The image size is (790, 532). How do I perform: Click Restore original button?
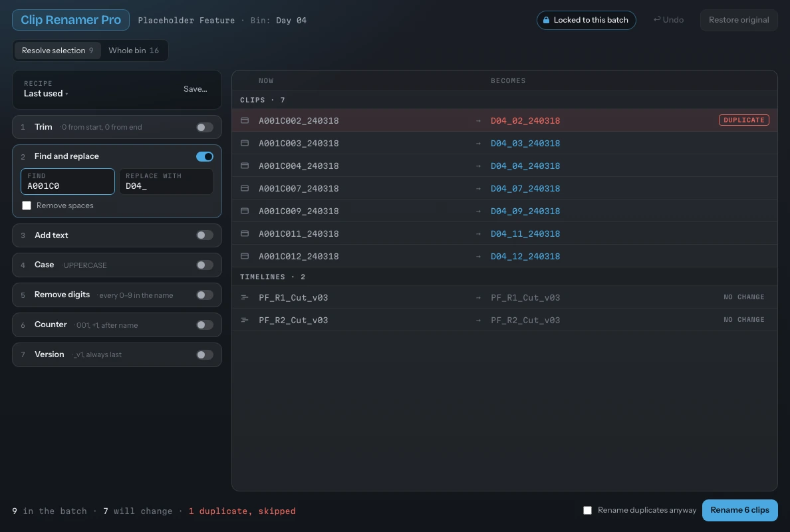739,20
